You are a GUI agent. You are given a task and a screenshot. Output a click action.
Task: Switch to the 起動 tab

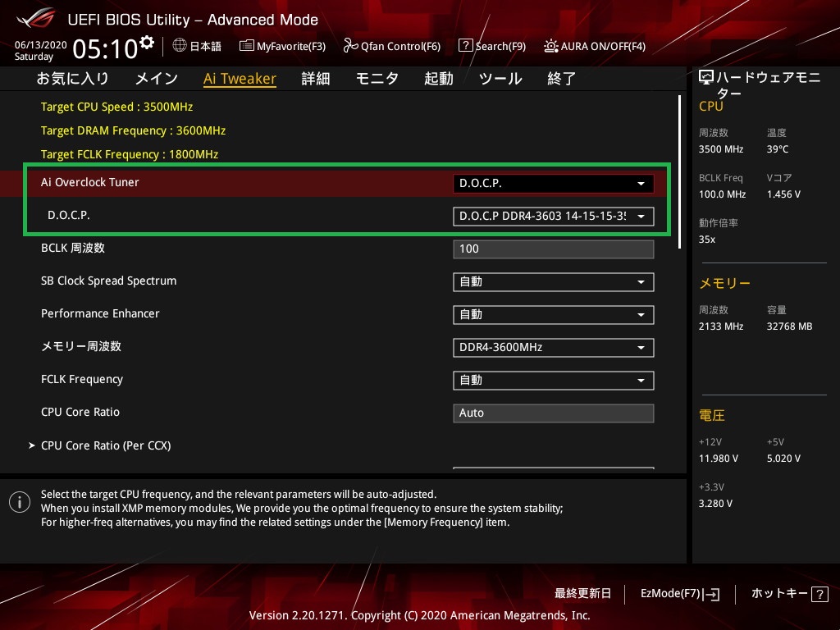438,78
